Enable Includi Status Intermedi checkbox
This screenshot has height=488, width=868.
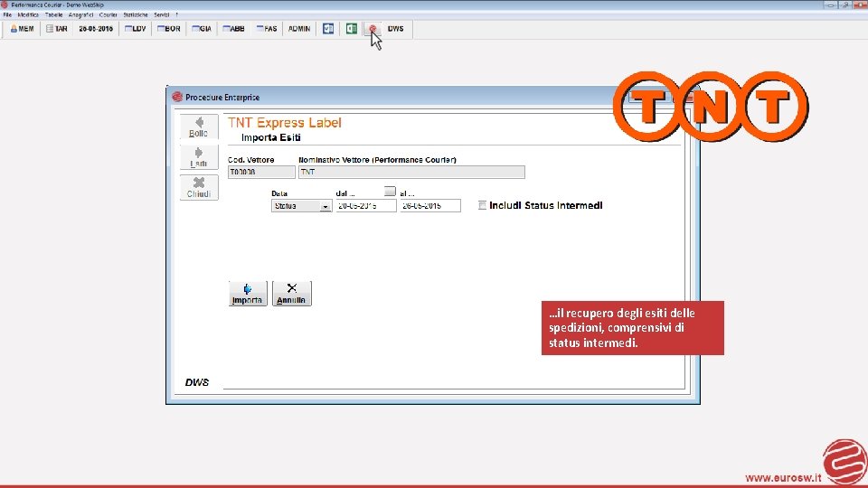[482, 205]
